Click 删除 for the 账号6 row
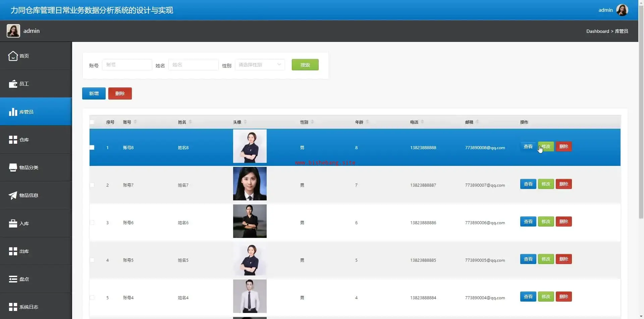Screen dimensions: 644x319 coord(564,221)
